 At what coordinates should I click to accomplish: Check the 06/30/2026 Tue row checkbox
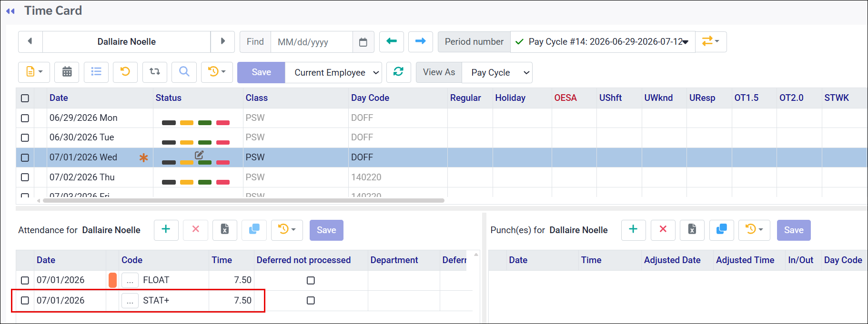pyautogui.click(x=25, y=137)
